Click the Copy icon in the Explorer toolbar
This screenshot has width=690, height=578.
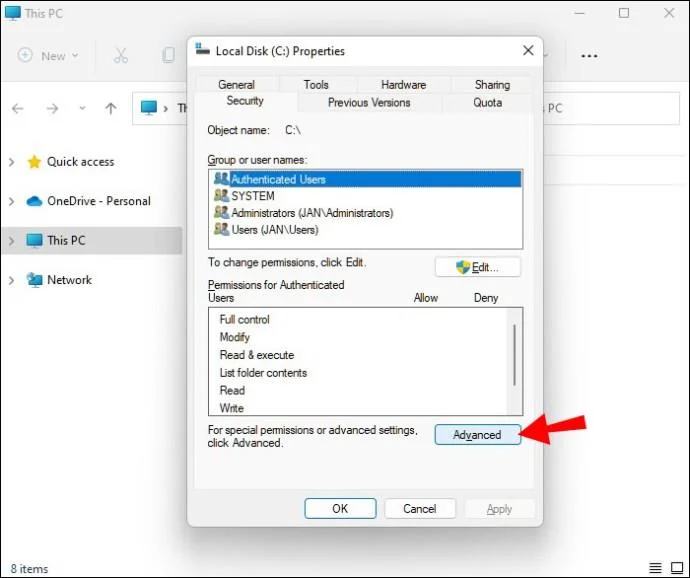168,55
